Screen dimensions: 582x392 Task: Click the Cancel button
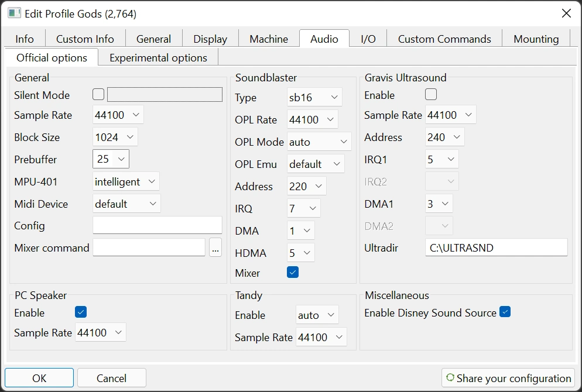(x=111, y=378)
